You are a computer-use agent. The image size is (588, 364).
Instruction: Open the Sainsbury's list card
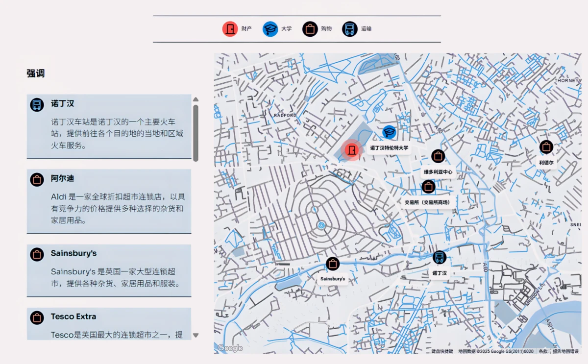point(109,270)
